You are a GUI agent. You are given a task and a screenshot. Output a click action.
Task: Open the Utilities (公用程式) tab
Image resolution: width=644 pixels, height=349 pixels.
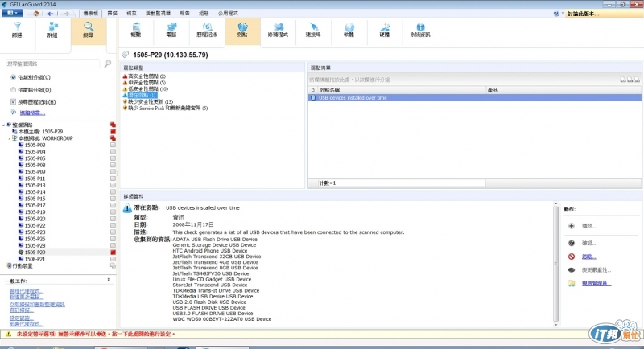(228, 14)
